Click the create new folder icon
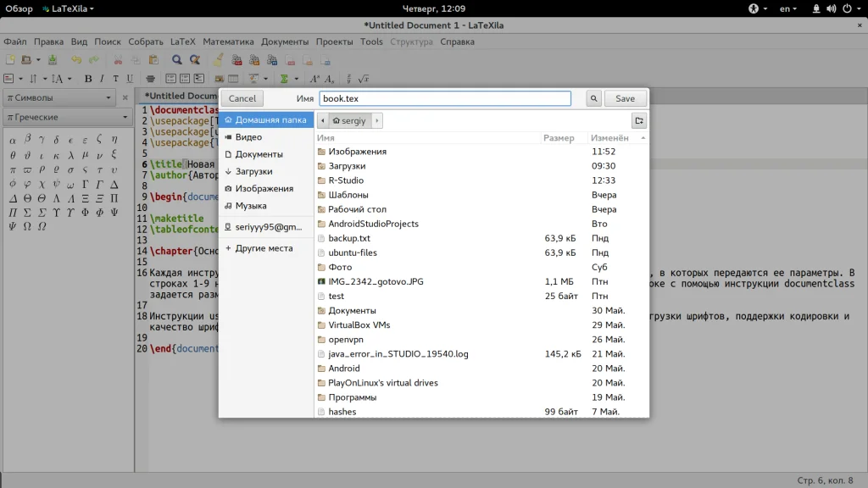The width and height of the screenshot is (868, 488). [638, 120]
